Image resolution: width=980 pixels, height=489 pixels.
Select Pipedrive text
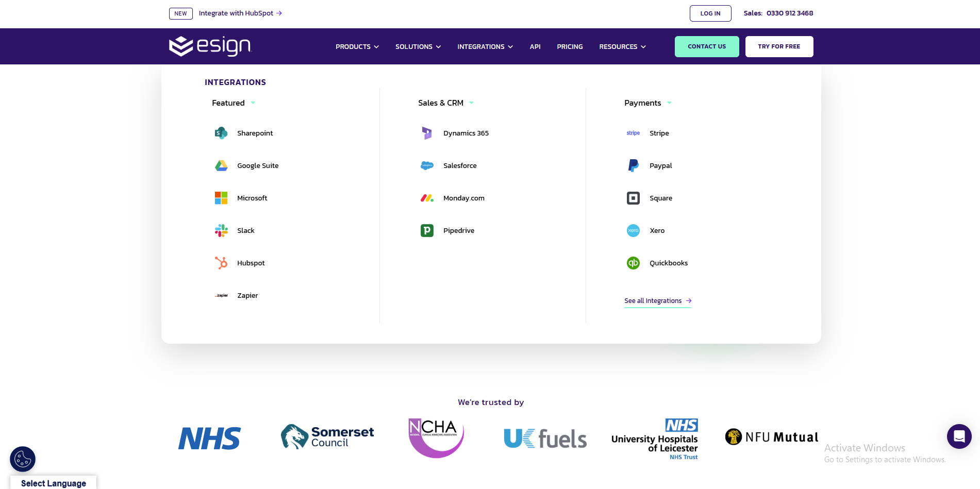tap(459, 230)
